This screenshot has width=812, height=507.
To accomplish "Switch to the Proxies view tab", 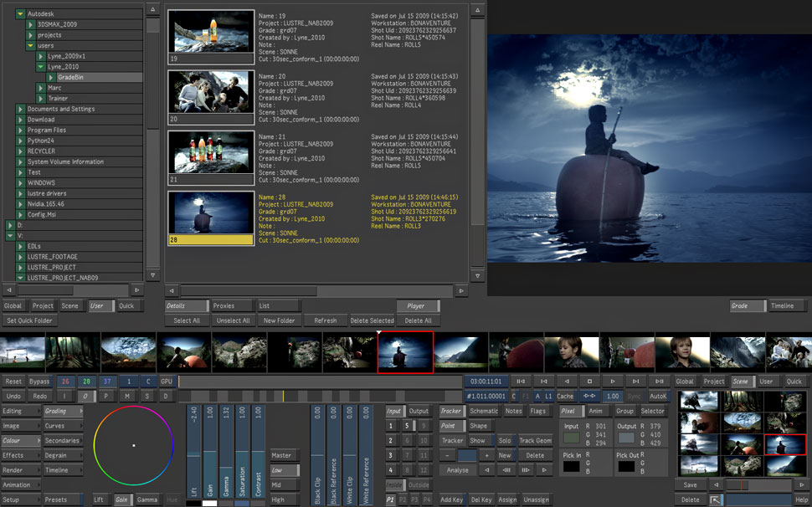I will point(232,305).
